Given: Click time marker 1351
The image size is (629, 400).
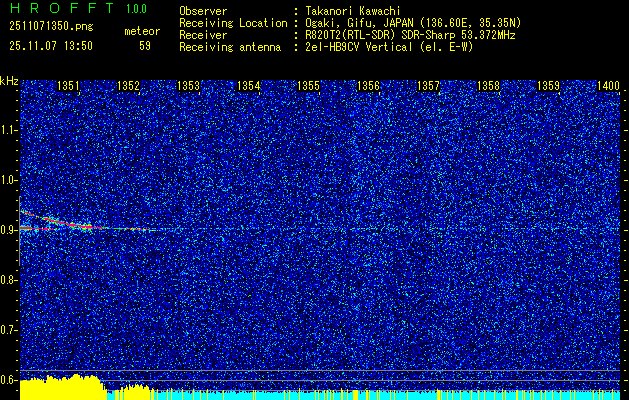Looking at the screenshot, I should (68, 86).
